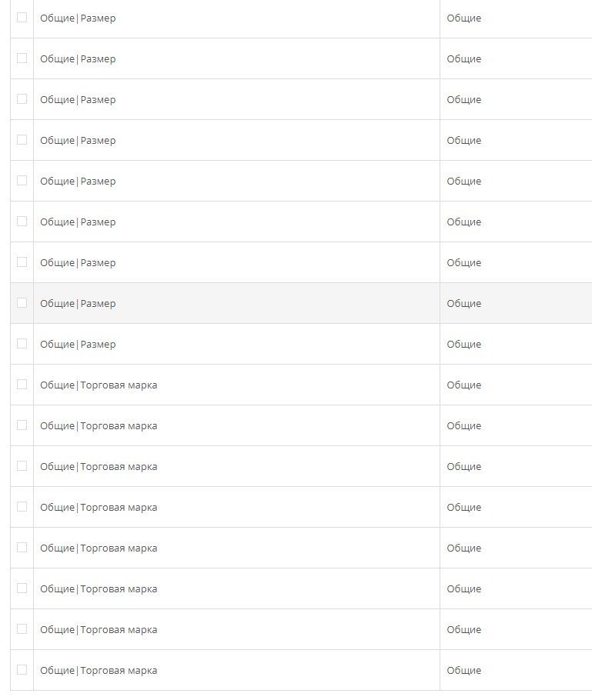
Task: Click group cell of first Торговая марка row
Action: [463, 385]
